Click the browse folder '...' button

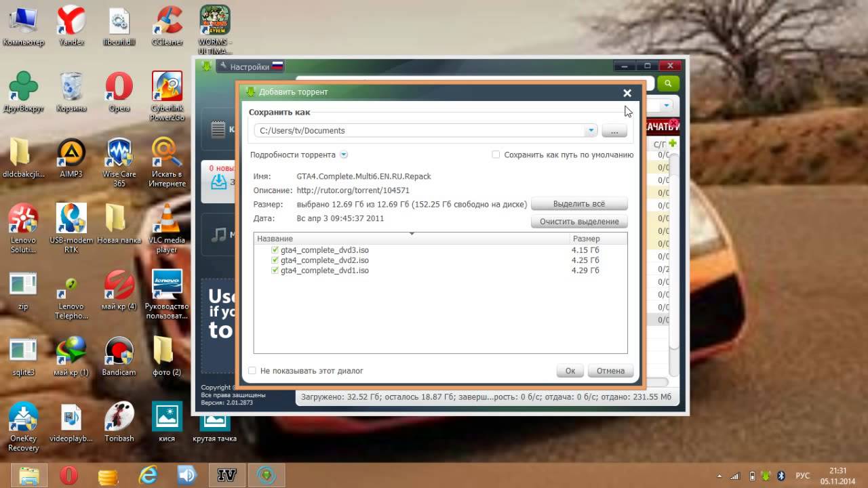pyautogui.click(x=614, y=131)
